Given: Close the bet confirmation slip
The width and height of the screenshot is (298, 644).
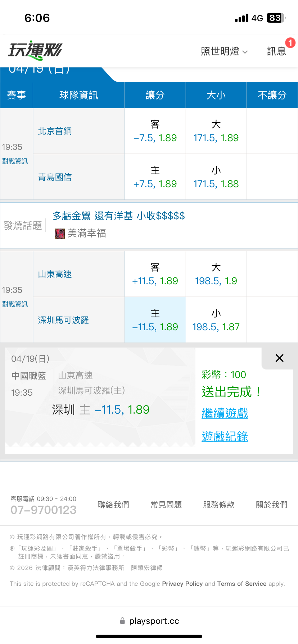Looking at the screenshot, I should (x=279, y=358).
